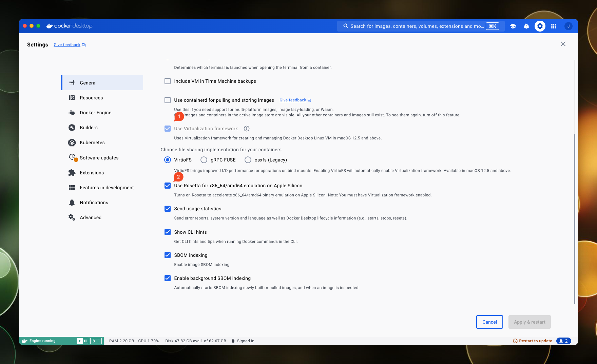597x364 pixels.
Task: Open notifications bell badge showing 2
Action: pyautogui.click(x=563, y=341)
